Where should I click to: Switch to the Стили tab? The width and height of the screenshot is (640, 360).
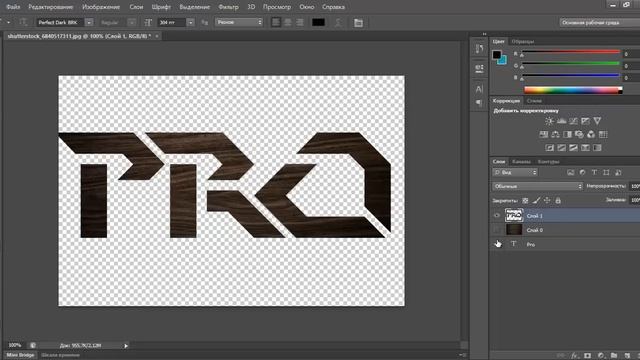click(x=534, y=101)
